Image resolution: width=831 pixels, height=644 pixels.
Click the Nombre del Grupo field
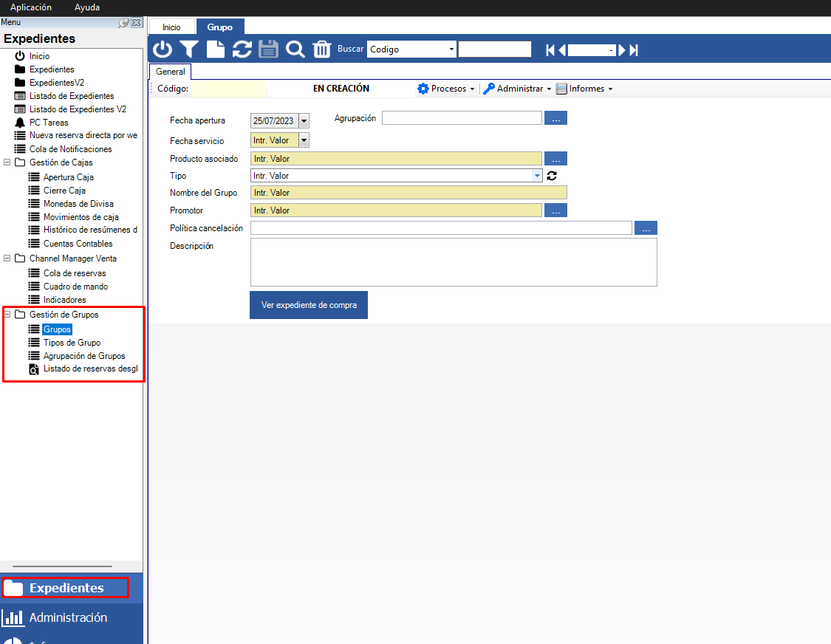pos(408,193)
